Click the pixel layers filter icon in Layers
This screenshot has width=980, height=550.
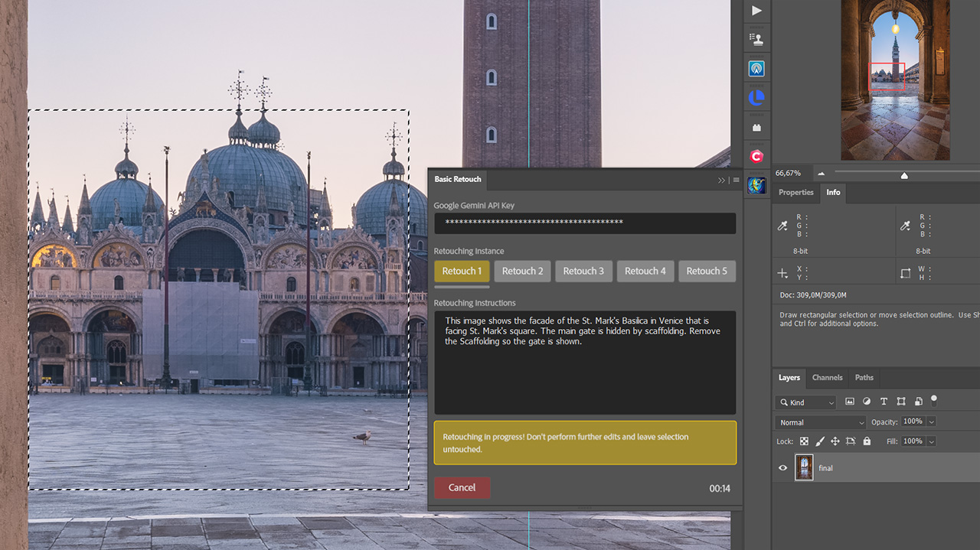849,401
